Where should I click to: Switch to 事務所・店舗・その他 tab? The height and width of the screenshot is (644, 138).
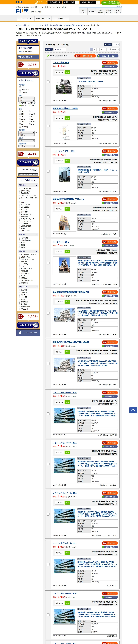coord(43,18)
